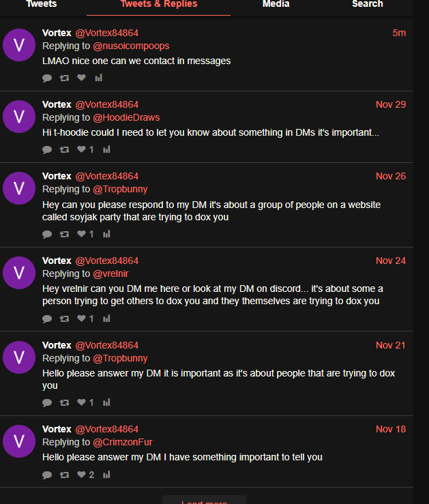Reply to the Nov 18 @CrimzonFur tweet
Image resolution: width=429 pixels, height=504 pixels.
[47, 475]
